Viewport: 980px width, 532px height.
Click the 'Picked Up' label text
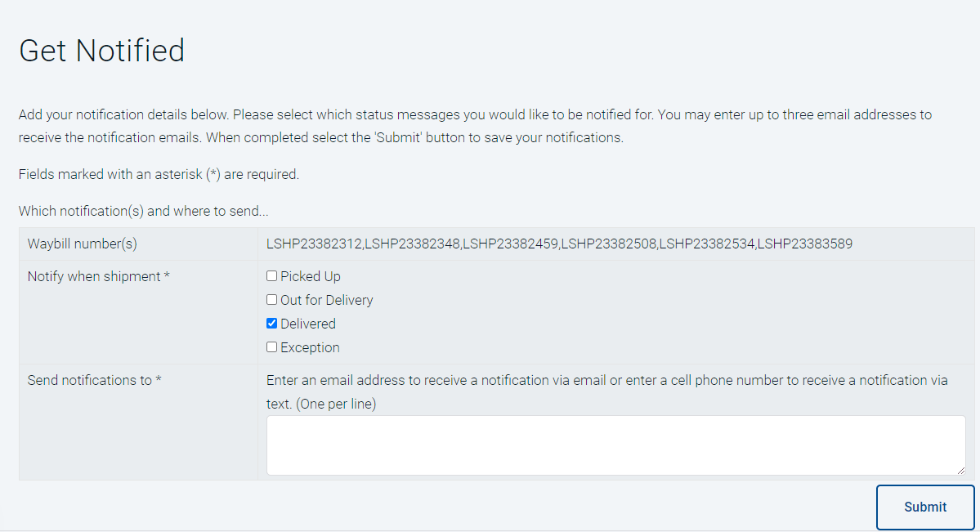point(311,276)
